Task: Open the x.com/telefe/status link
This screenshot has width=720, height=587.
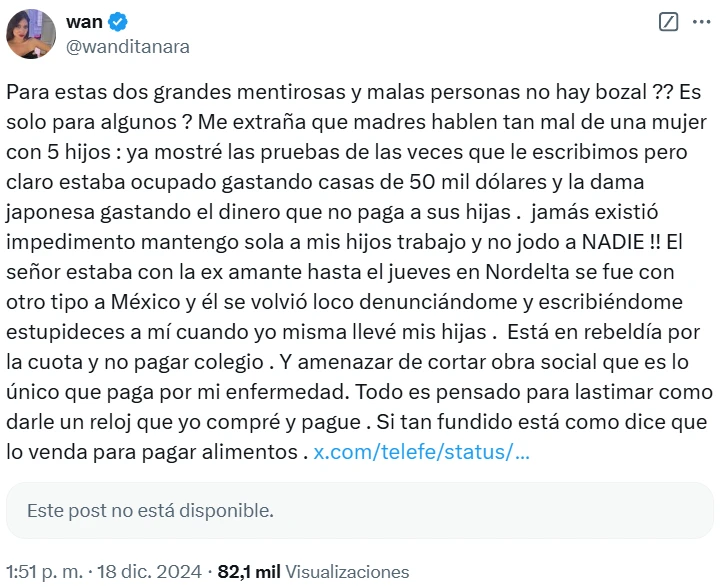Action: tap(421, 453)
